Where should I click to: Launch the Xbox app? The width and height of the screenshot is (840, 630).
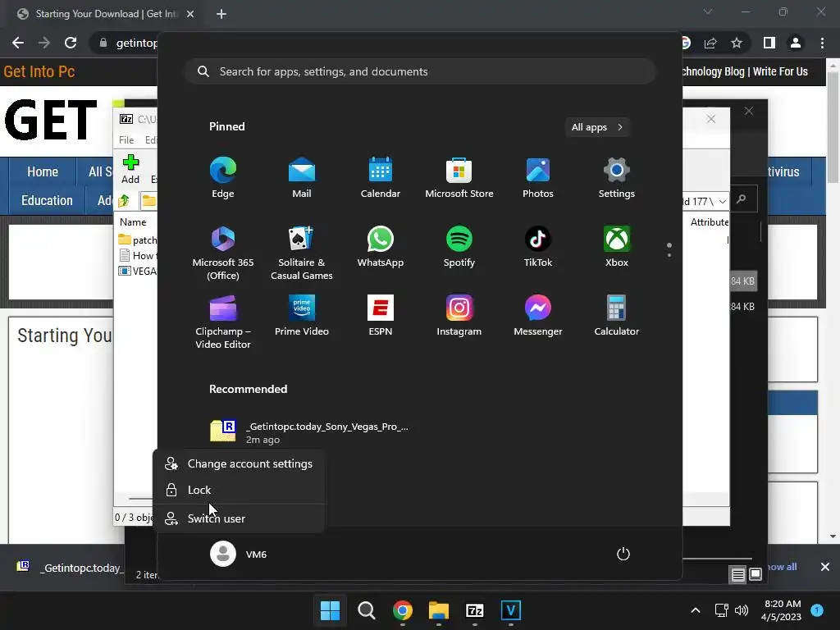pyautogui.click(x=617, y=246)
